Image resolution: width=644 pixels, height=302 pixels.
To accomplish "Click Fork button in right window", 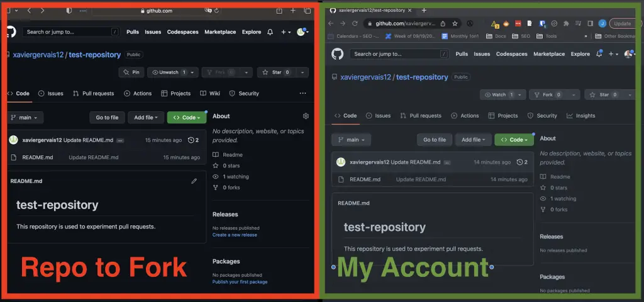I will click(x=548, y=94).
